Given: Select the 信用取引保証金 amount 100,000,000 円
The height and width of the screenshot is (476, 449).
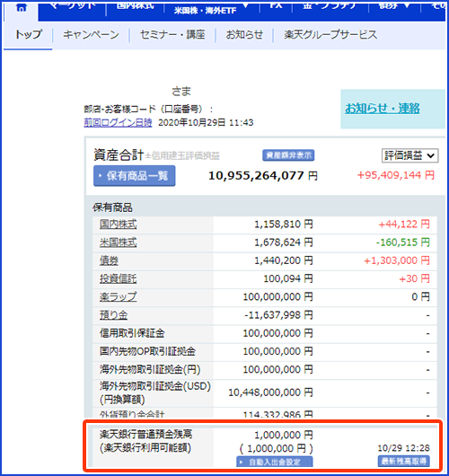Looking at the screenshot, I should [x=277, y=333].
